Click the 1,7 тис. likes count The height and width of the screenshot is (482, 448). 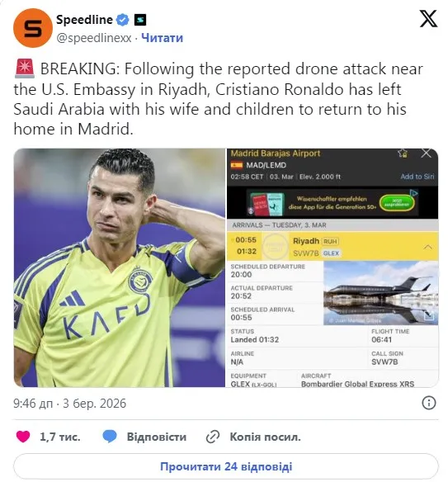[60, 437]
